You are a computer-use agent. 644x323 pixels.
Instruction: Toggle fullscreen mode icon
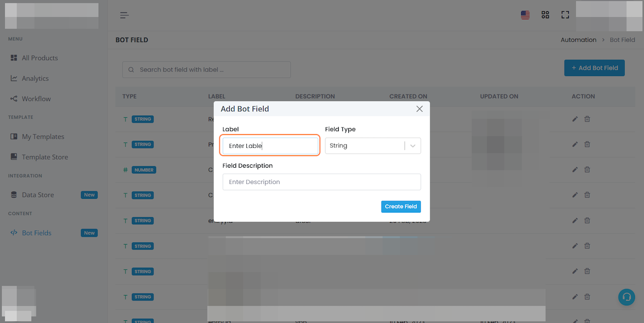[565, 15]
